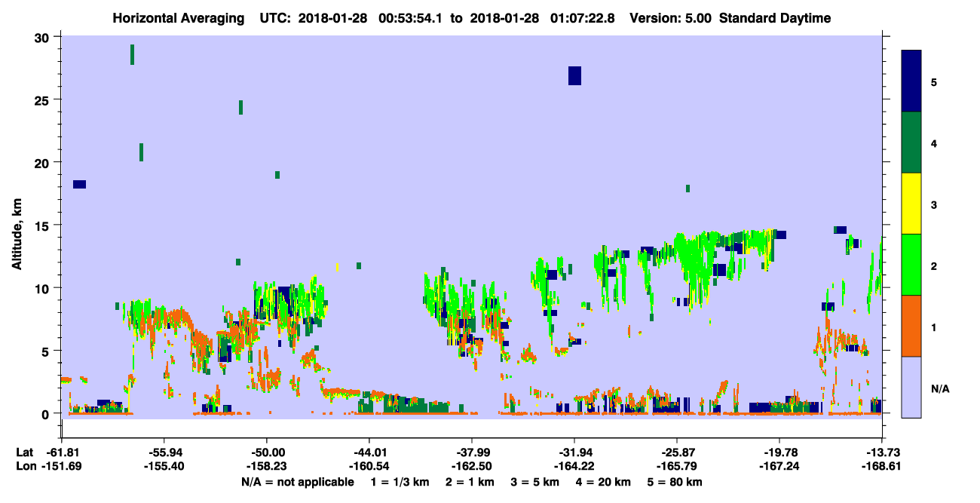Screen dimensions: 980x503
Task: Click the 0 altitude tick label
Action: 47,413
